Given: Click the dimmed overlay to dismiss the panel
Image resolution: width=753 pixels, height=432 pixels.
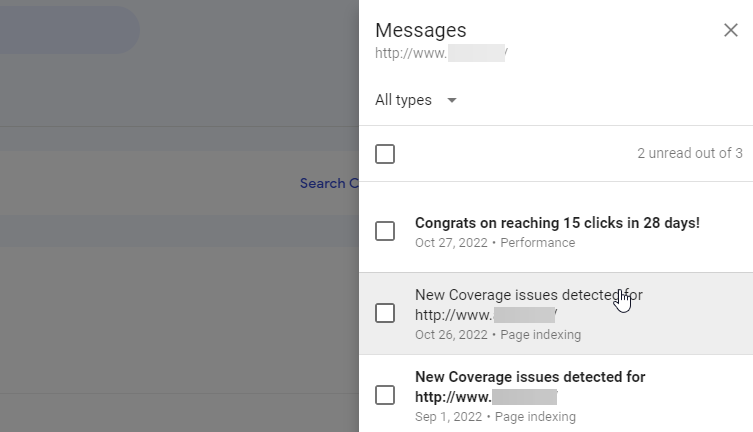Looking at the screenshot, I should click(x=179, y=312).
